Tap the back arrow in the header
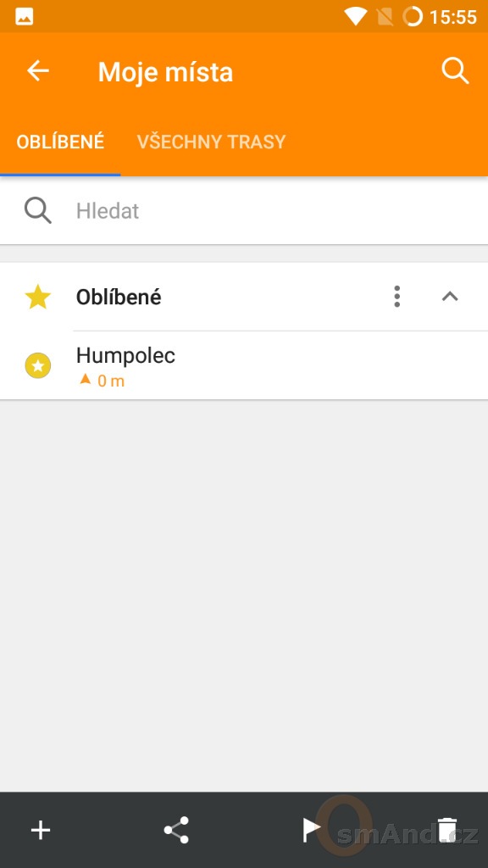488x868 pixels. click(38, 71)
